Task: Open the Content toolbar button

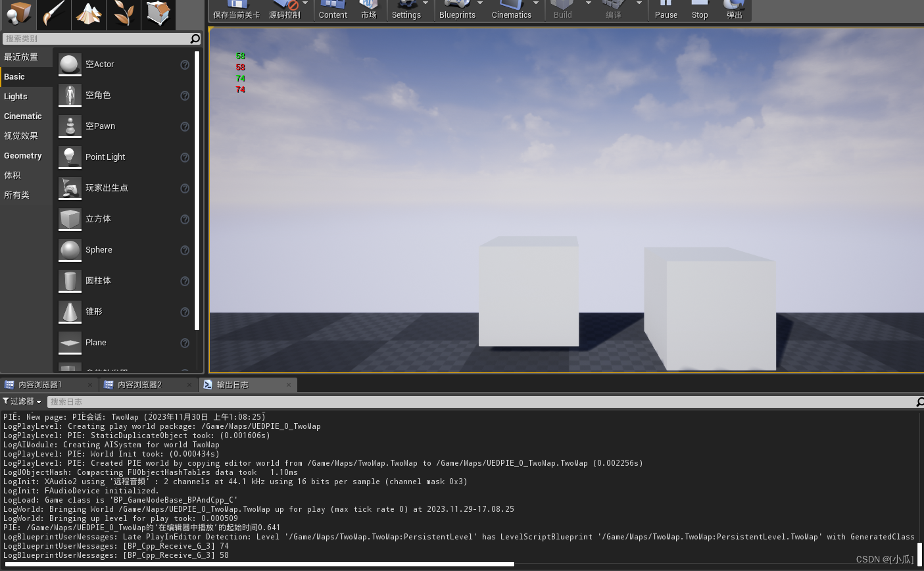Action: click(333, 10)
